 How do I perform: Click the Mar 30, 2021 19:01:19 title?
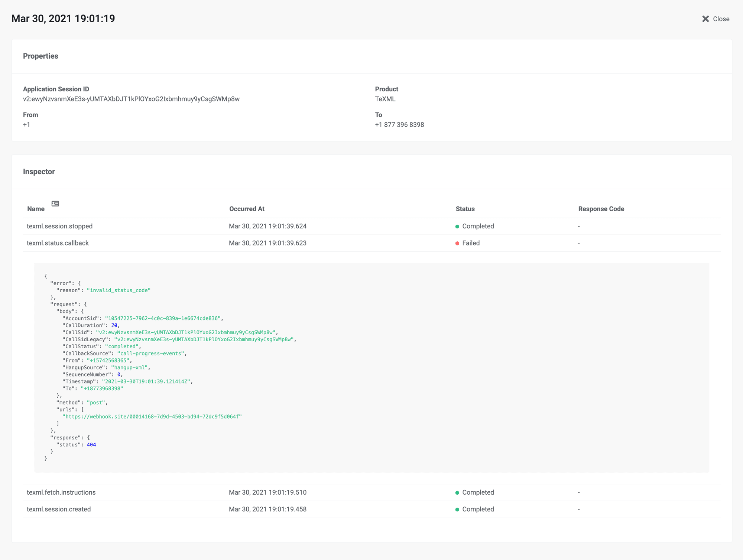[x=63, y=19]
